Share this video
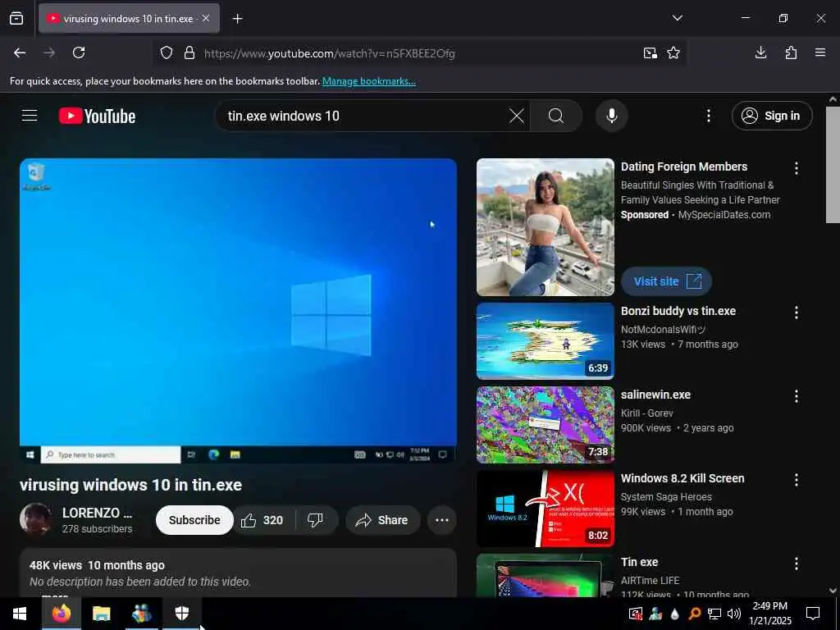Image resolution: width=840 pixels, height=630 pixels. click(382, 520)
